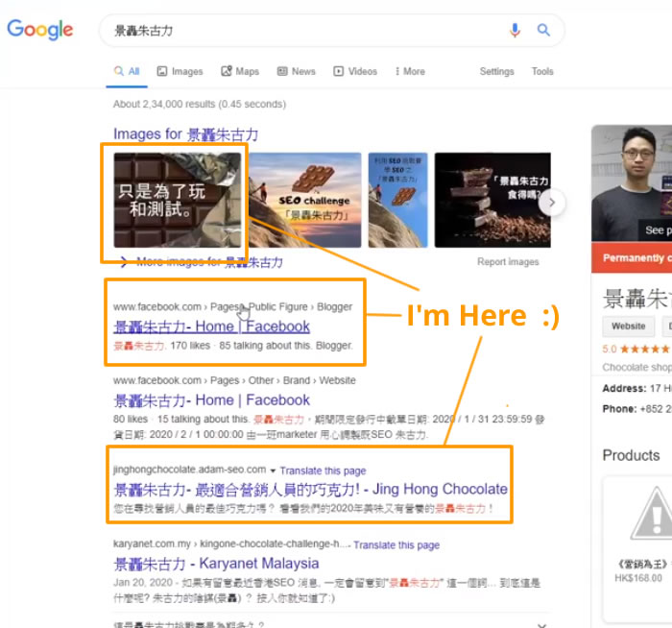This screenshot has height=628, width=672.
Task: Click the 'Products' heading in knowledge panel
Action: click(x=631, y=455)
